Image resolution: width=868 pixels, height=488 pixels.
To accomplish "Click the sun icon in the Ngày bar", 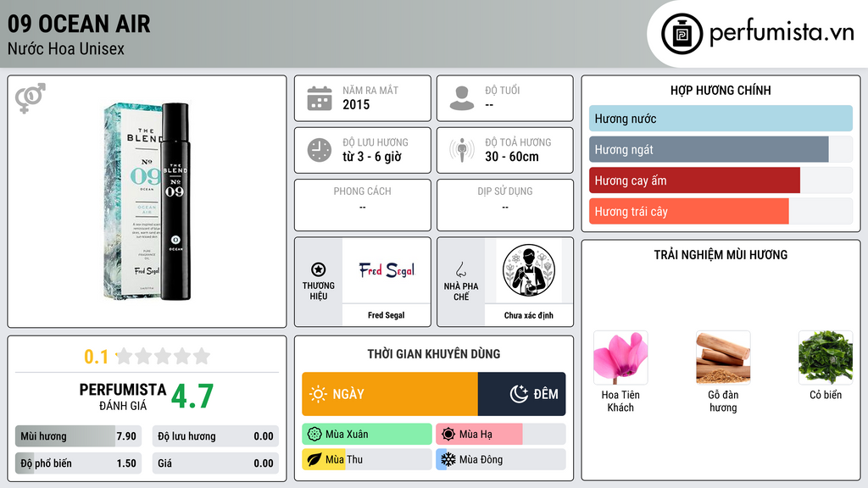I will (319, 394).
